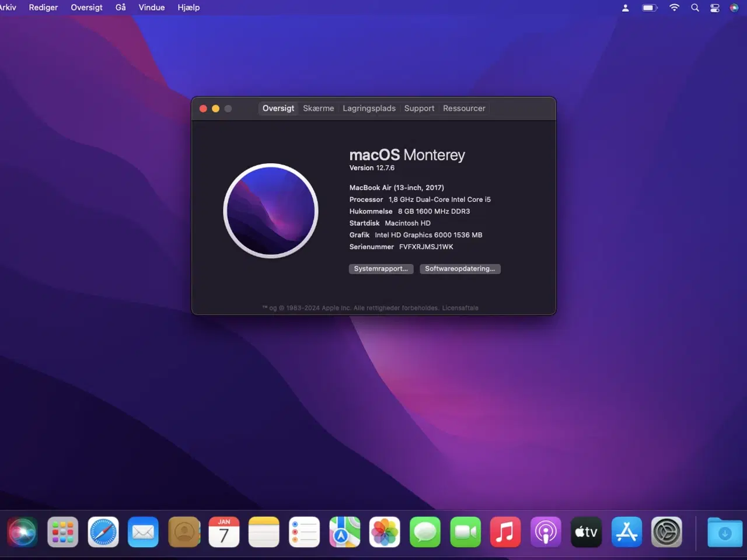Open the Wi-Fi menu bar icon
The height and width of the screenshot is (560, 747).
click(x=674, y=8)
